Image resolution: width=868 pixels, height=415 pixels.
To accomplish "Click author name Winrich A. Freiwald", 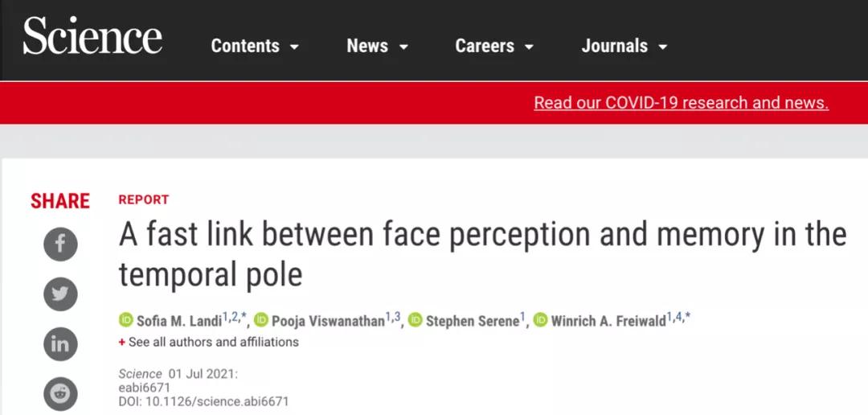I will coord(608,321).
